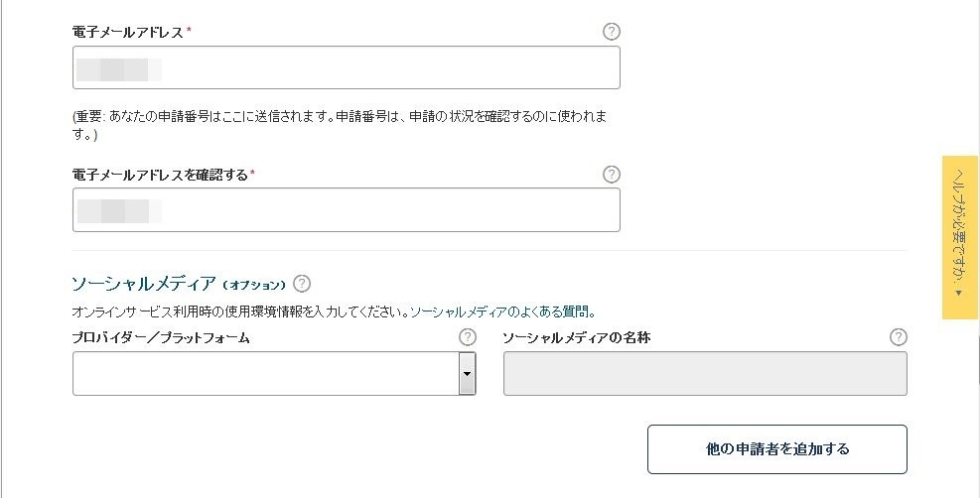Expand the provider/platform dropdown arrow
This screenshot has height=498, width=980.
click(467, 373)
